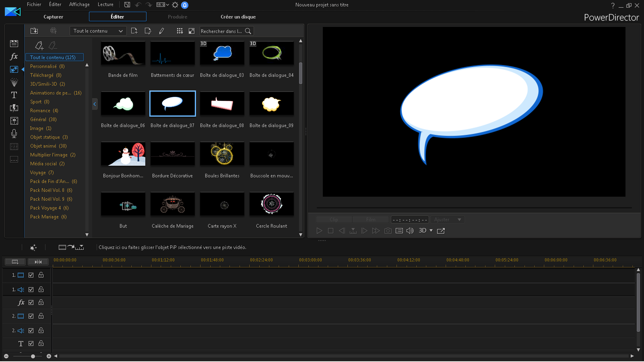Open the Particle Room sidebar icon
This screenshot has height=362, width=644.
14,82
